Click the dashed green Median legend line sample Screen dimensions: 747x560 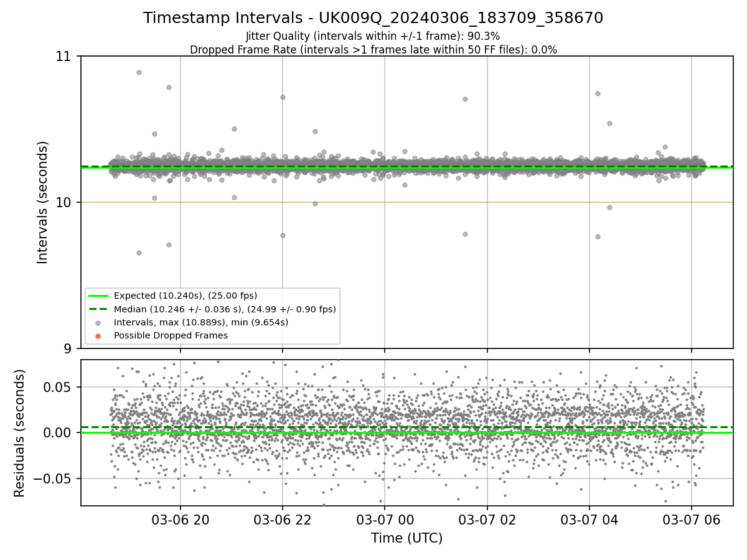click(x=98, y=309)
